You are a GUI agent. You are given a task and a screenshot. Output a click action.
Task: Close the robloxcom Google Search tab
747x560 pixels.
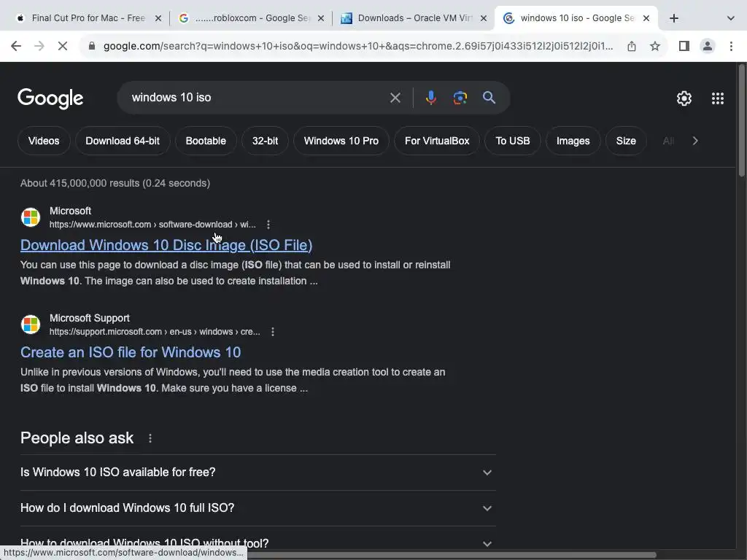click(x=321, y=18)
